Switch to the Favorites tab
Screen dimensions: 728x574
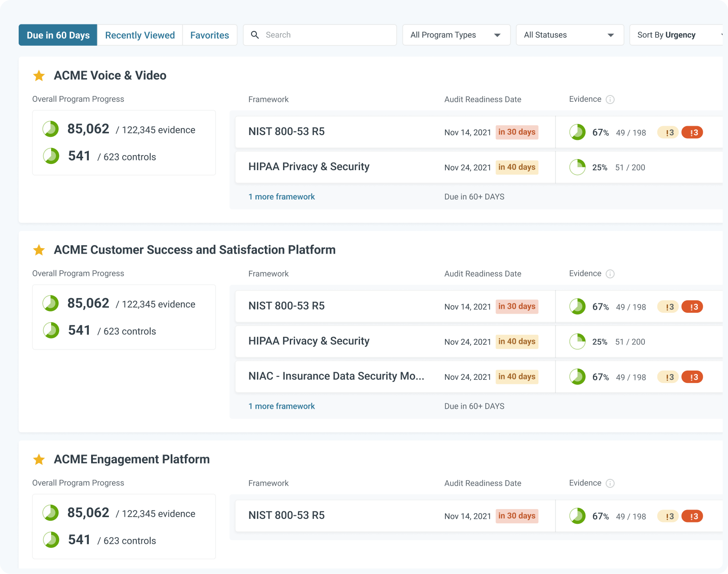pos(210,35)
